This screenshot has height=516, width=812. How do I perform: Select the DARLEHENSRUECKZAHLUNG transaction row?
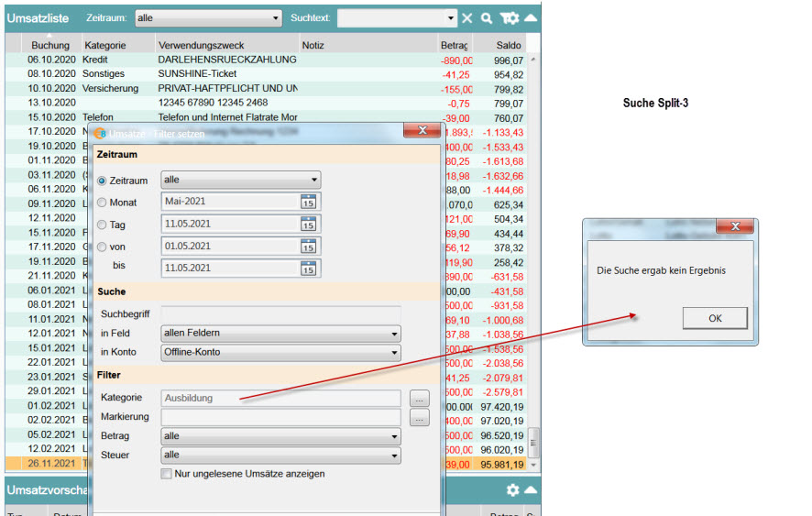(x=266, y=60)
